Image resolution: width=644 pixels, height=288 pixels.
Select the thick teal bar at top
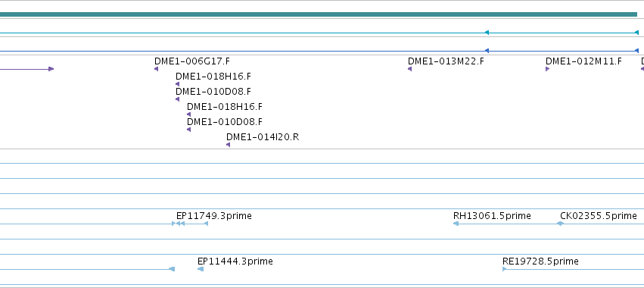pyautogui.click(x=319, y=14)
